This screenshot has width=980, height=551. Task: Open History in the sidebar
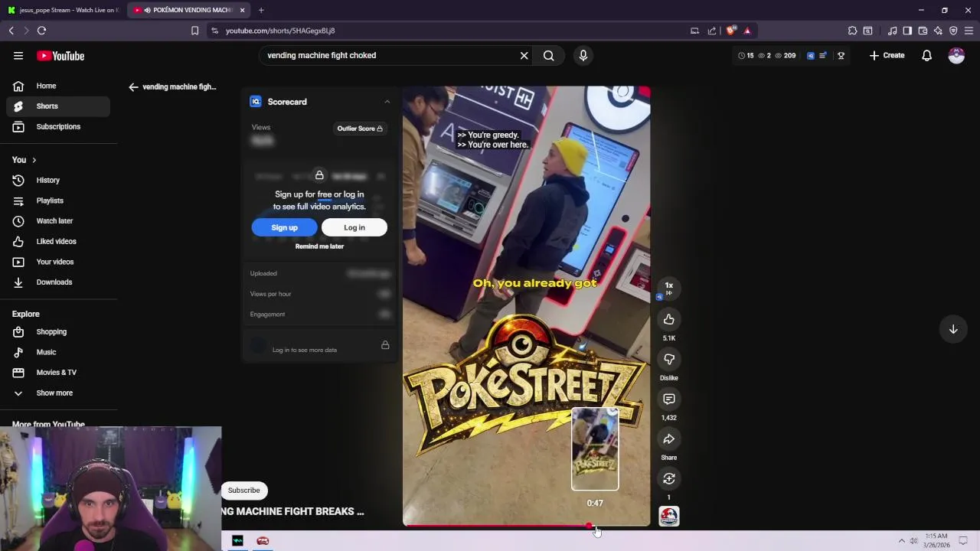pyautogui.click(x=58, y=181)
